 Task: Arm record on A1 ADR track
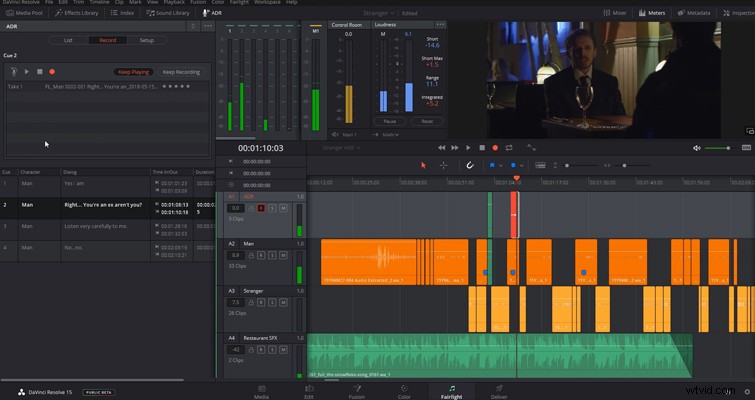[x=261, y=208]
